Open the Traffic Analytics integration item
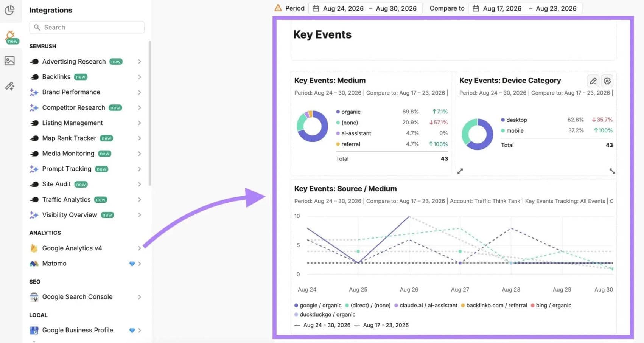The width and height of the screenshot is (644, 343). 86,200
